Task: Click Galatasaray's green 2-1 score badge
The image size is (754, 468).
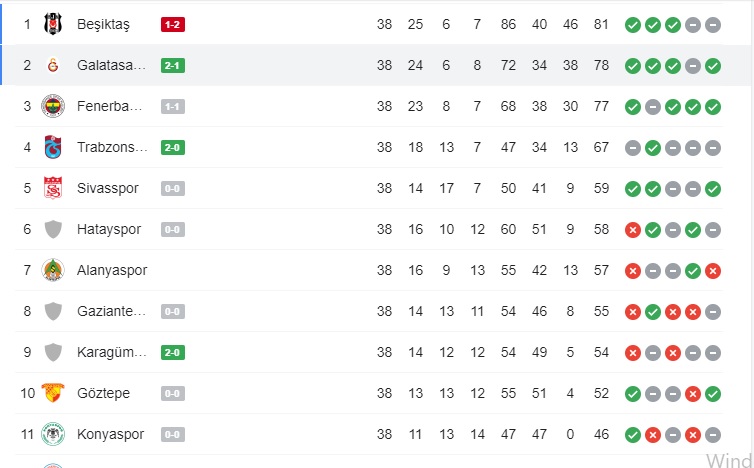Action: tap(172, 65)
